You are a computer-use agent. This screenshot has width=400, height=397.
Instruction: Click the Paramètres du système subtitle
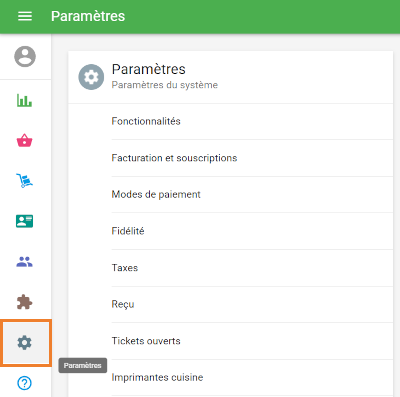point(165,85)
